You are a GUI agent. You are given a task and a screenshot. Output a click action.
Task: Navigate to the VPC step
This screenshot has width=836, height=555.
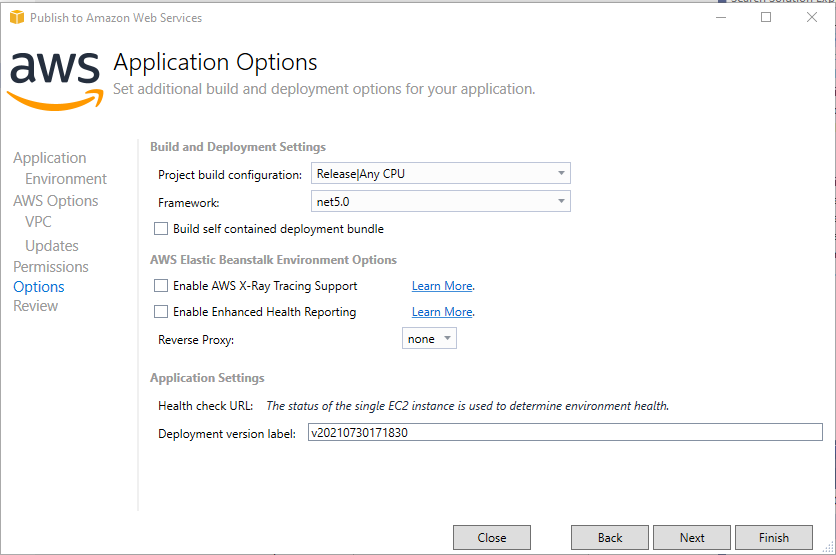click(x=38, y=222)
